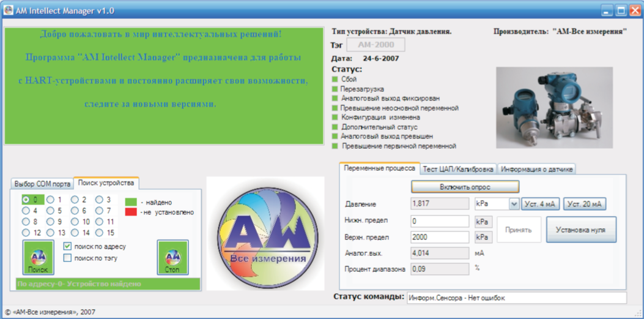Select address radio button 15
644x319 pixels.
(100, 233)
